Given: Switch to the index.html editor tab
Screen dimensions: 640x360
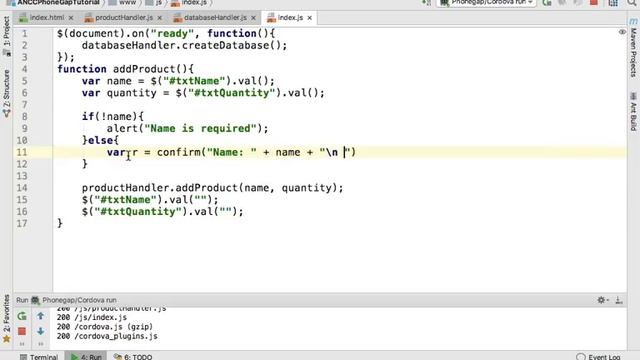Looking at the screenshot, I should click(x=47, y=18).
